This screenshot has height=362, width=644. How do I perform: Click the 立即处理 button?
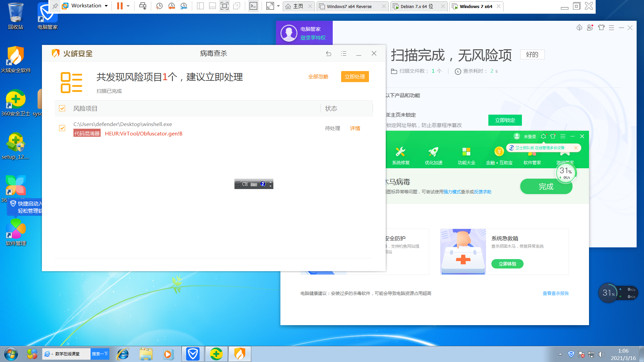[355, 77]
